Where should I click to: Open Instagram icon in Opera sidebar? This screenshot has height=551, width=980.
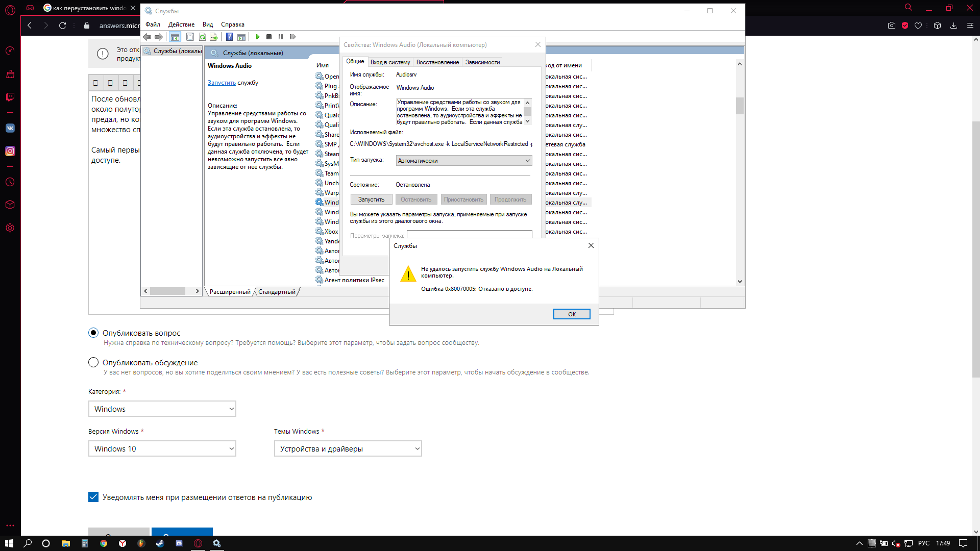coord(10,151)
